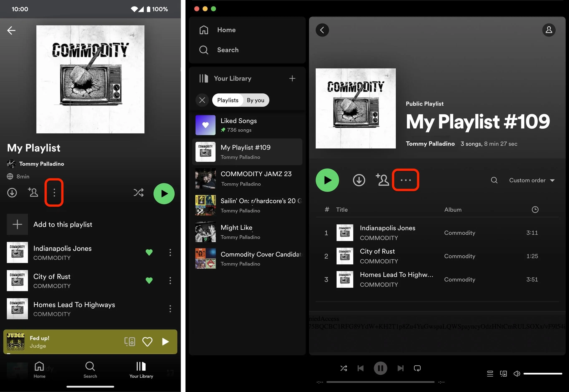Screen dimensions: 569x392
Task: Select My Playlist #109 in library list
Action: 247,152
